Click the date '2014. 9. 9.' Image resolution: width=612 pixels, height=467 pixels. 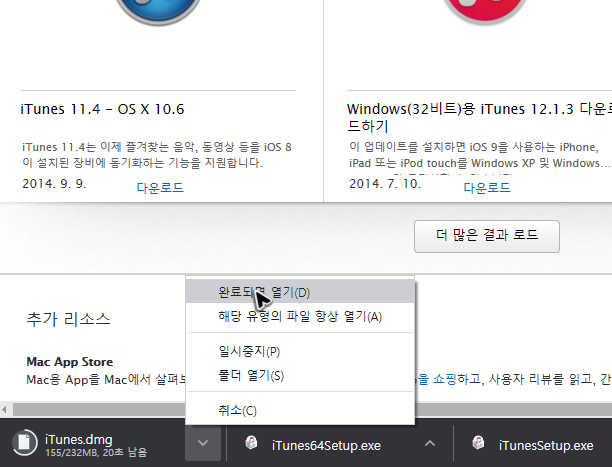(x=54, y=184)
